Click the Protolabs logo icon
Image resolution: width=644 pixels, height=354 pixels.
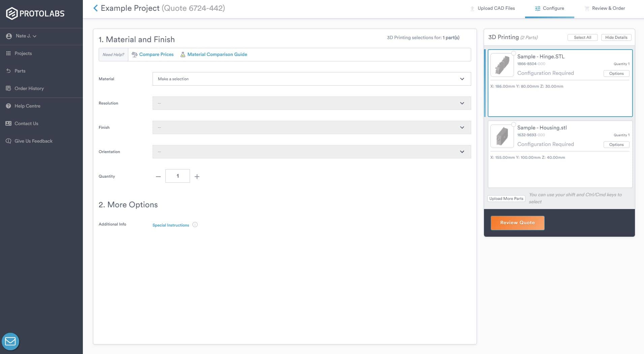point(12,13)
